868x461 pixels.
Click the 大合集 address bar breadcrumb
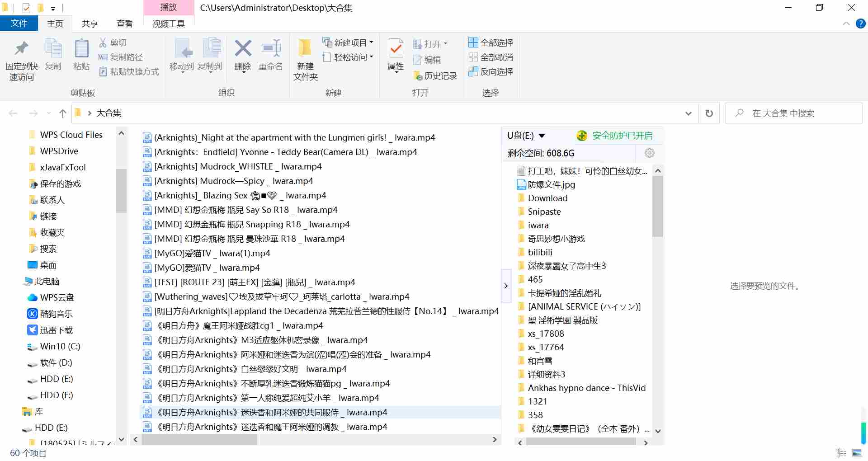(109, 113)
